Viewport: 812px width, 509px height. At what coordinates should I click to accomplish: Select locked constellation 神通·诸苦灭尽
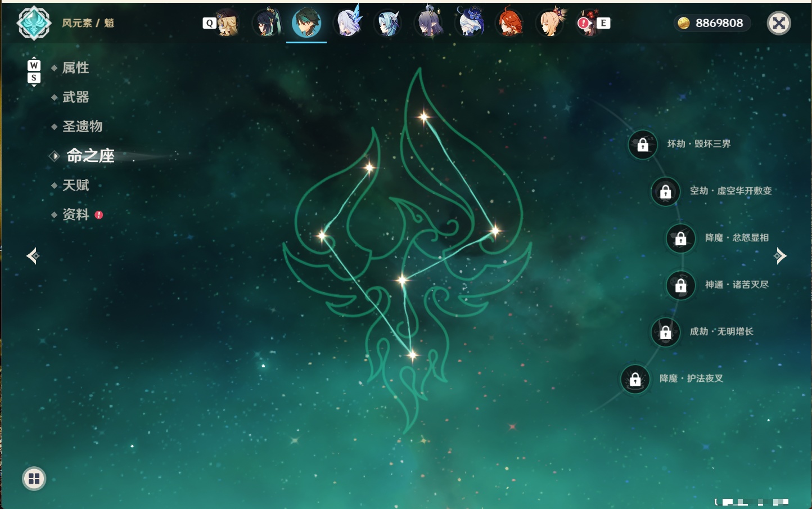pyautogui.click(x=680, y=285)
